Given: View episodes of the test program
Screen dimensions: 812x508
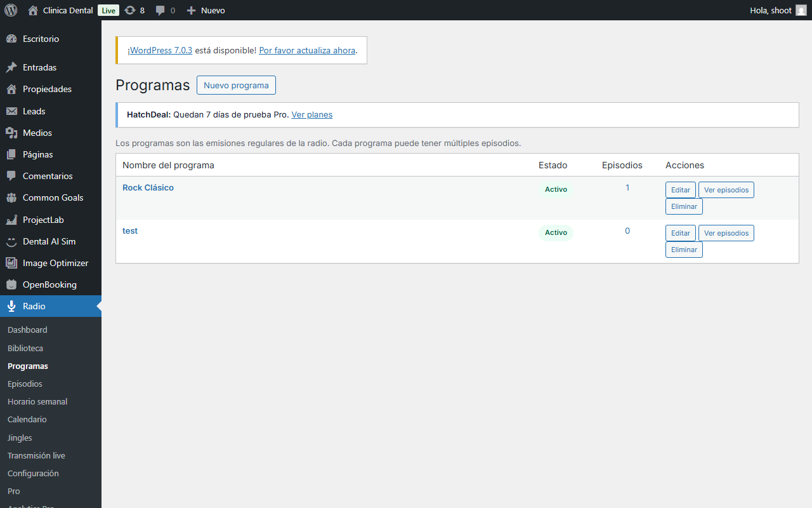Looking at the screenshot, I should coord(726,233).
